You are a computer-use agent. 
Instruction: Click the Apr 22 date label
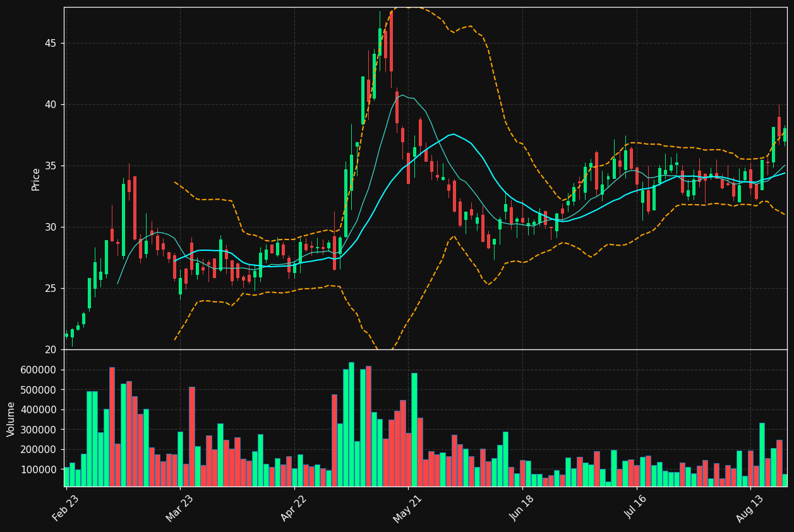tap(293, 508)
